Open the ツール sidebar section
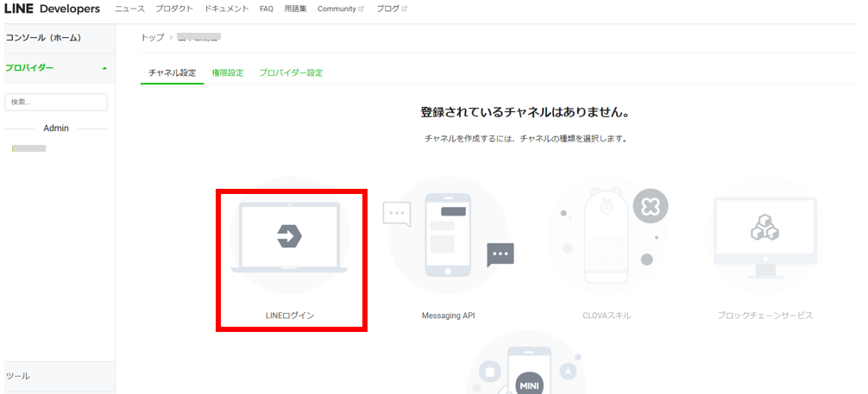Screen dimensions: 868x394 tap(58, 376)
